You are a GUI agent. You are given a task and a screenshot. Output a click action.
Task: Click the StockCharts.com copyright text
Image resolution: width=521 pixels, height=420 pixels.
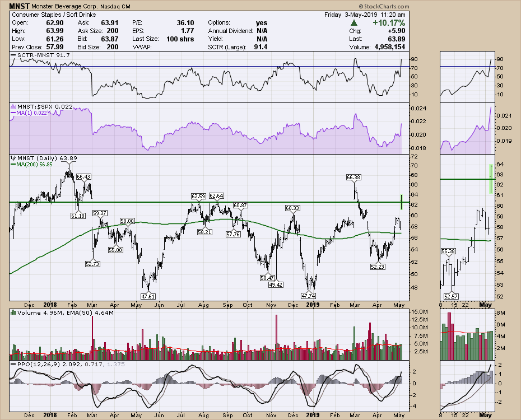(x=384, y=6)
